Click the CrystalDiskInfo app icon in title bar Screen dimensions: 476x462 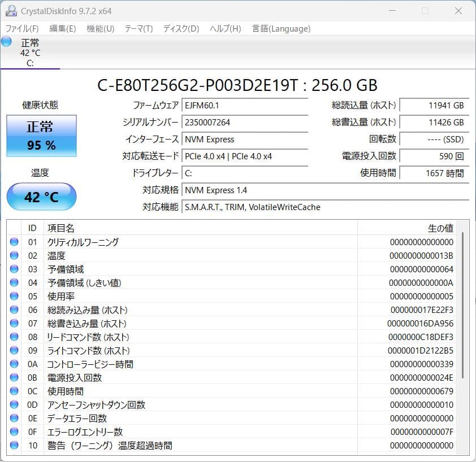(11, 11)
